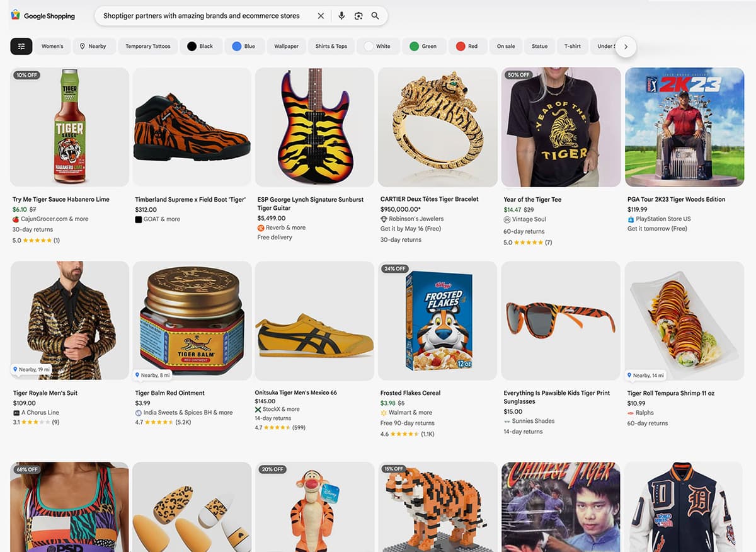
Task: Open CARTIER Deux Têtes Tiger Bracelet link
Action: (x=430, y=199)
